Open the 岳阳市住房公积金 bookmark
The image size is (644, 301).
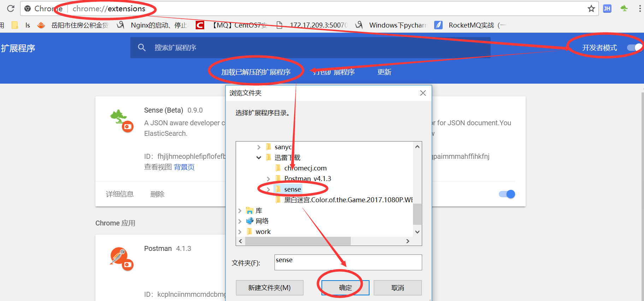pyautogui.click(x=73, y=25)
